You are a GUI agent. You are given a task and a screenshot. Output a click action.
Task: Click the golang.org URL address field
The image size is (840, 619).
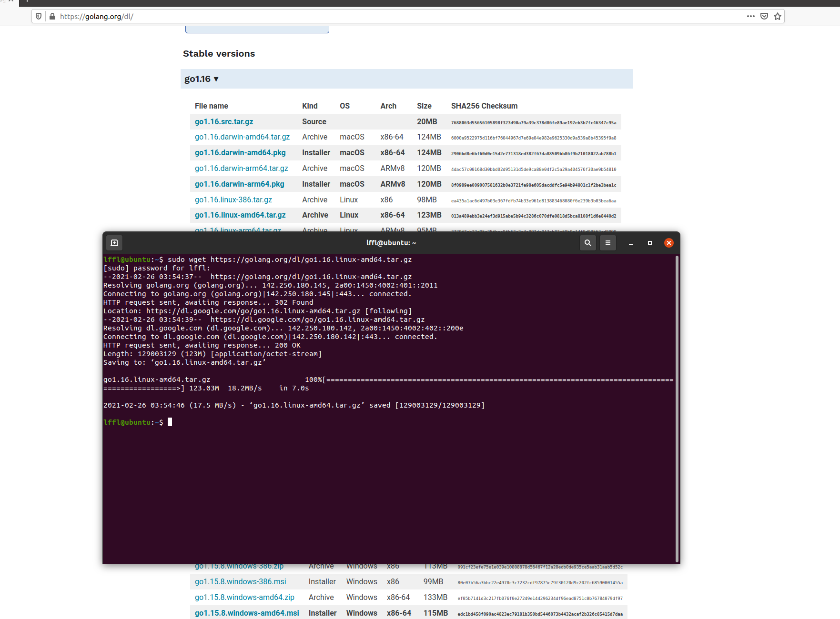pyautogui.click(x=381, y=16)
